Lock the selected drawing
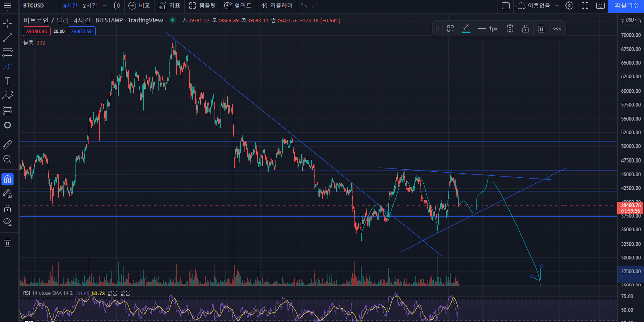644x322 pixels. pos(525,29)
